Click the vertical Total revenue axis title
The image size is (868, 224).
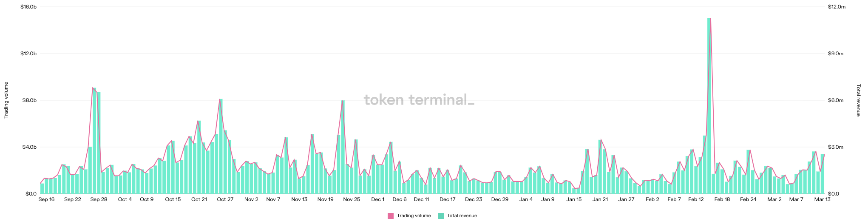click(858, 100)
